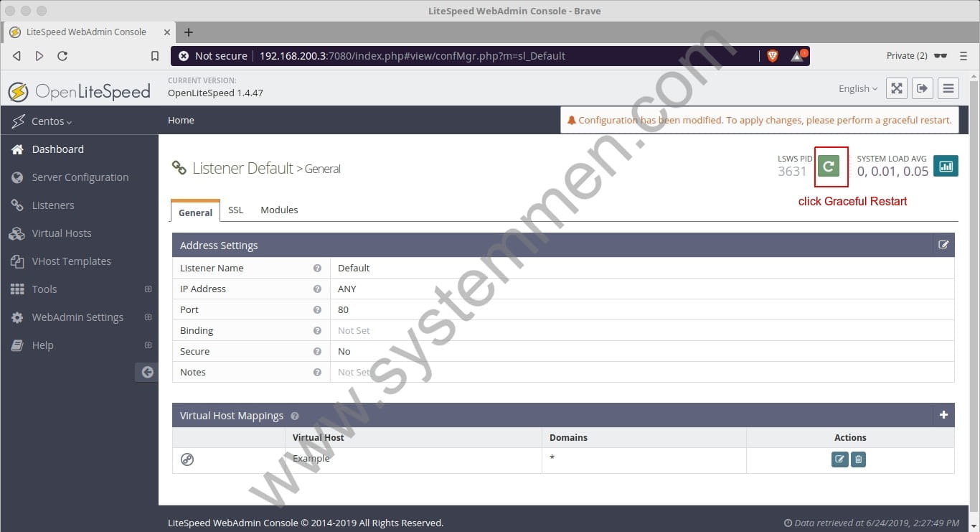This screenshot has height=532, width=980.
Task: Show help for Virtual Host Mappings
Action: pyautogui.click(x=295, y=416)
